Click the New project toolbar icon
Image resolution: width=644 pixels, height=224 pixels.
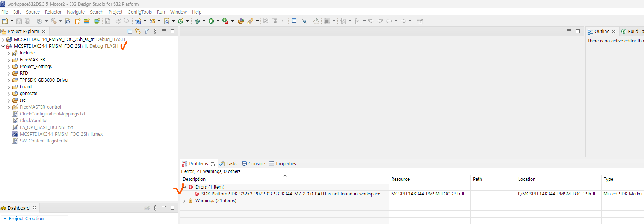coord(5,21)
